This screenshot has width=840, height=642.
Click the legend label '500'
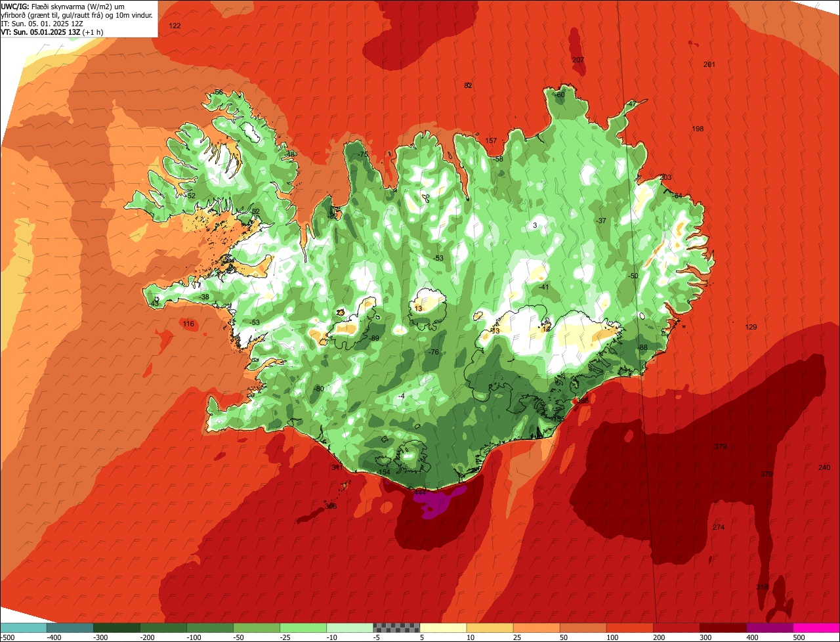[799, 637]
